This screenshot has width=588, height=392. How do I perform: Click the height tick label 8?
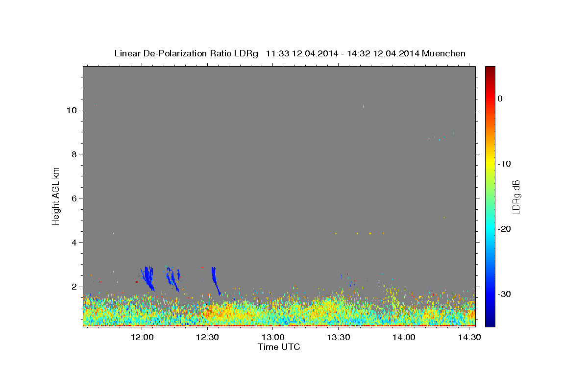point(75,154)
